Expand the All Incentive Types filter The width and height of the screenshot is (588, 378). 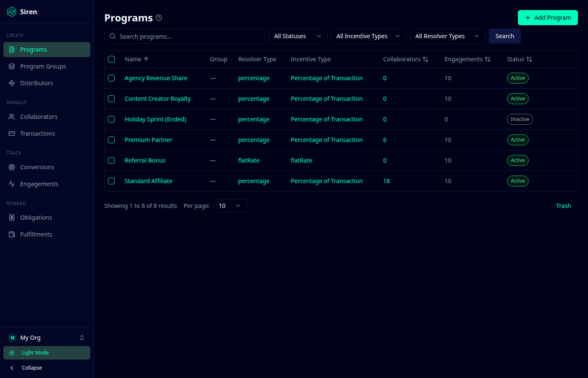click(368, 36)
